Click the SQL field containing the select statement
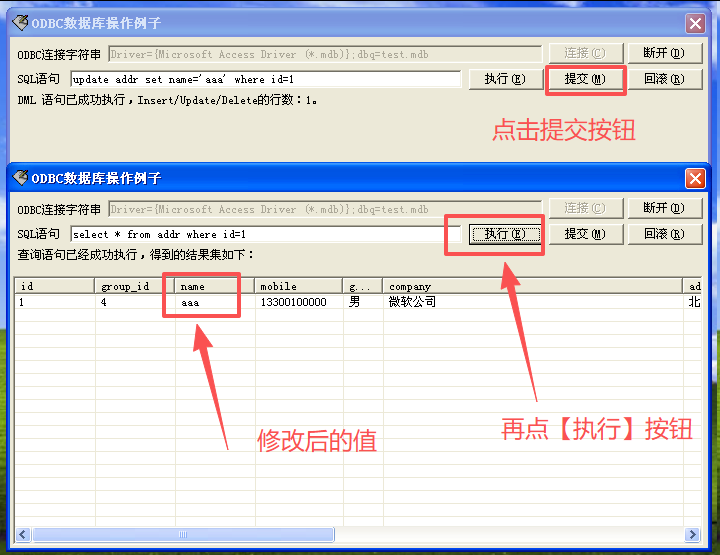Screen dimensions: 720x555 [x=266, y=234]
